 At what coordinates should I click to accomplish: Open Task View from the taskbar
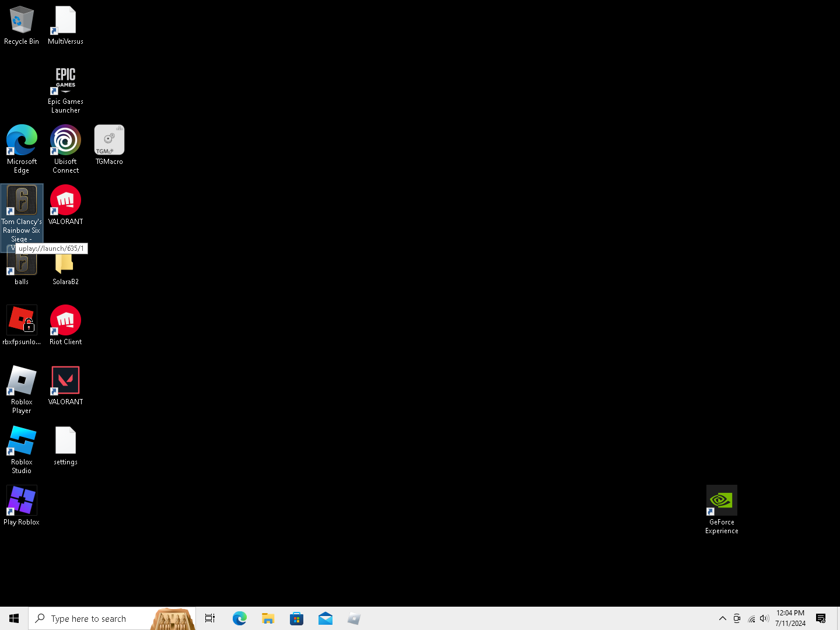[210, 618]
